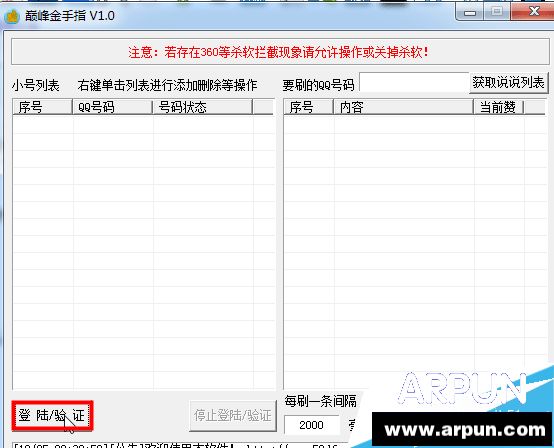Viewport: 554px width, 448px height.
Task: Click the 号码状态 column header
Action: [x=202, y=107]
